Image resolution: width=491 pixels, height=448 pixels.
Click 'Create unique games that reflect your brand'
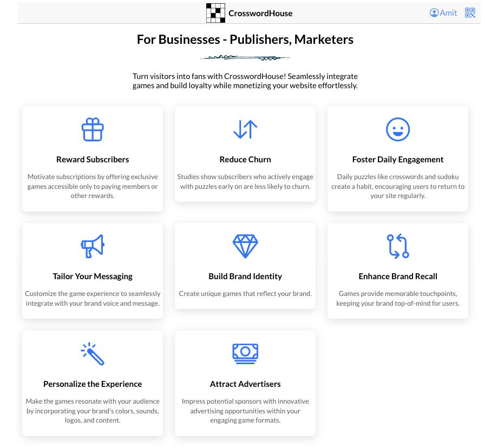245,293
